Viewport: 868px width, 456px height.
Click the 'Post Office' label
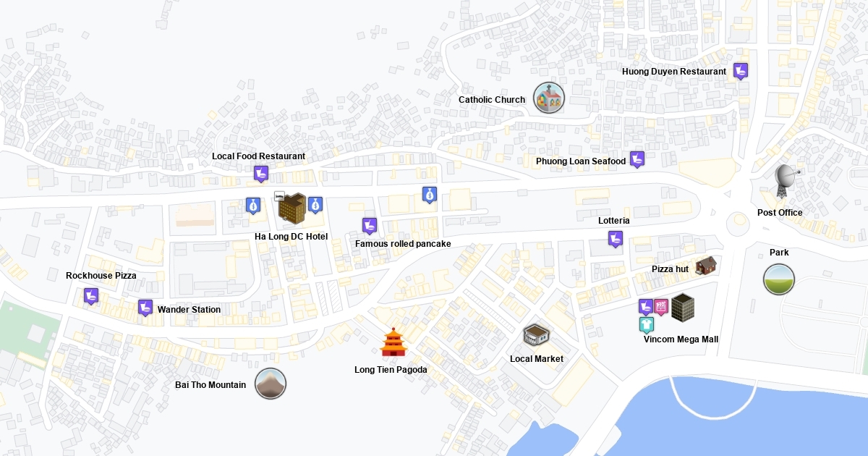tap(780, 213)
